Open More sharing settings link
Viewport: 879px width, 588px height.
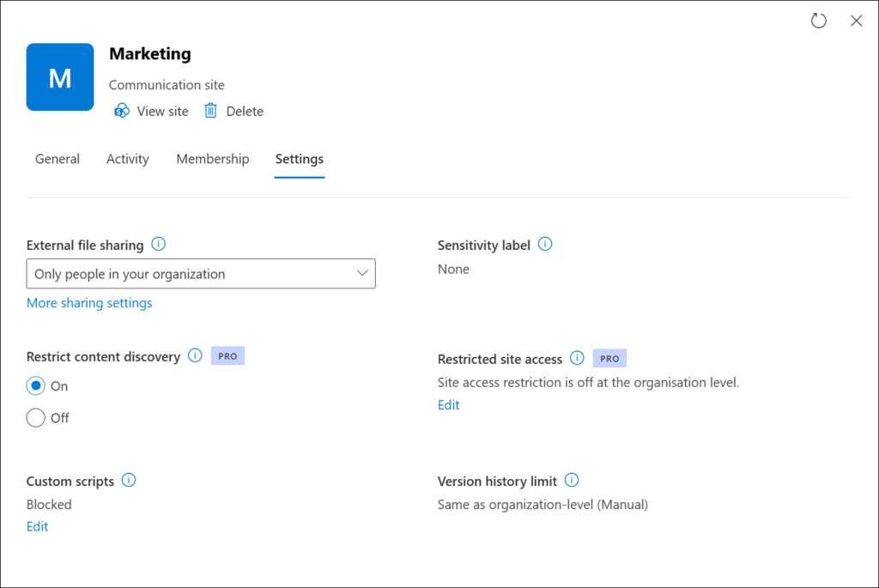(89, 303)
